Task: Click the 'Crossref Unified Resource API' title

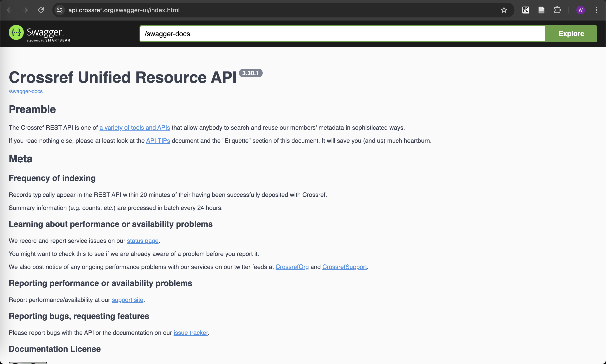Action: point(123,78)
